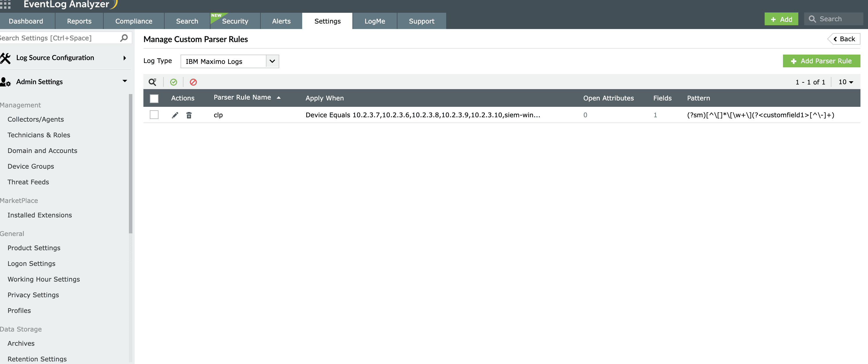Open Logon Settings

[x=31, y=264]
